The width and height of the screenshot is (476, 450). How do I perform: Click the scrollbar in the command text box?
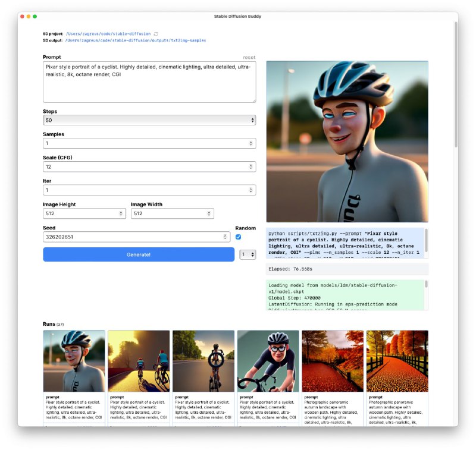425,234
